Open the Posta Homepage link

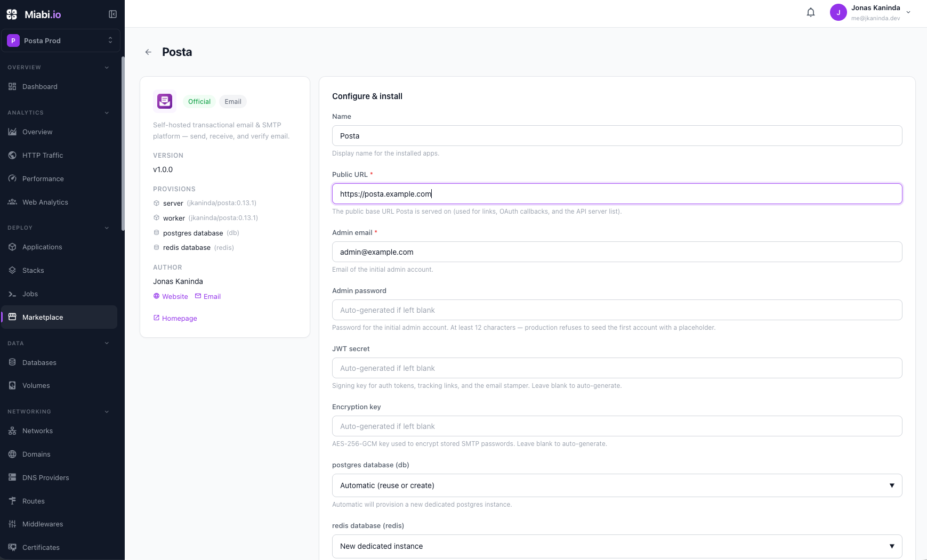[175, 318]
